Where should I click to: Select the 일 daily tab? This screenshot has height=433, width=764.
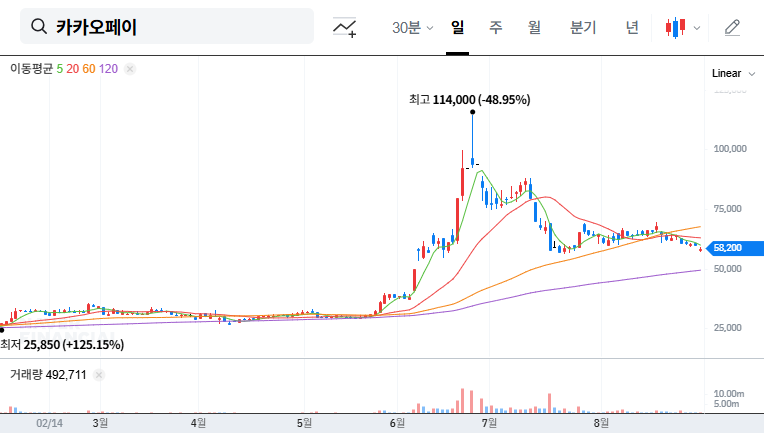[457, 27]
